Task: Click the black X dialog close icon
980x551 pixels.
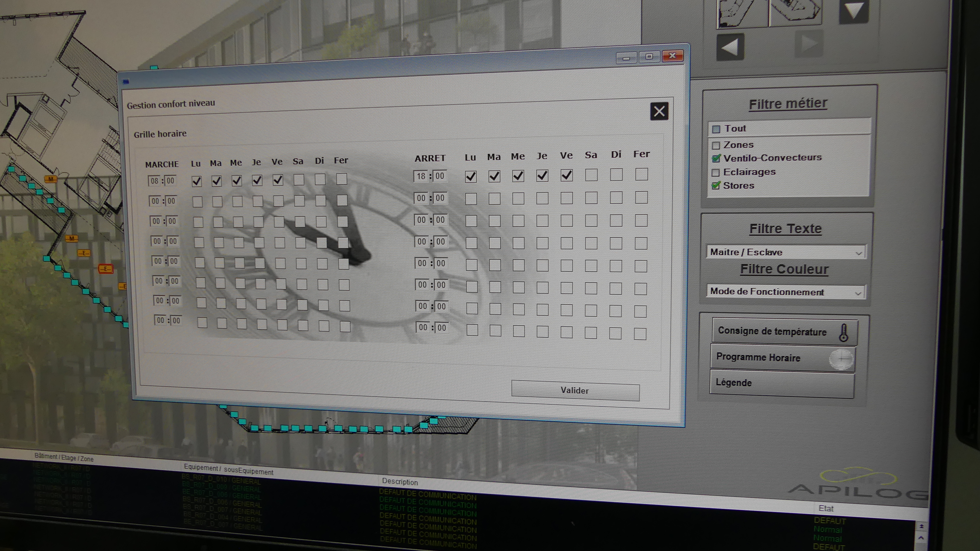Action: click(x=659, y=111)
